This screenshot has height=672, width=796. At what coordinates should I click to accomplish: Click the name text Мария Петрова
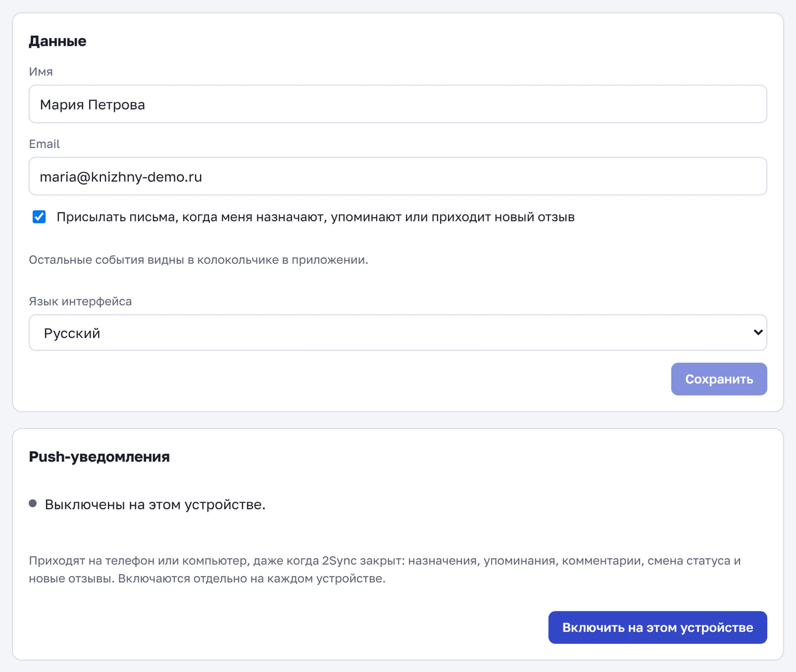[x=93, y=104]
